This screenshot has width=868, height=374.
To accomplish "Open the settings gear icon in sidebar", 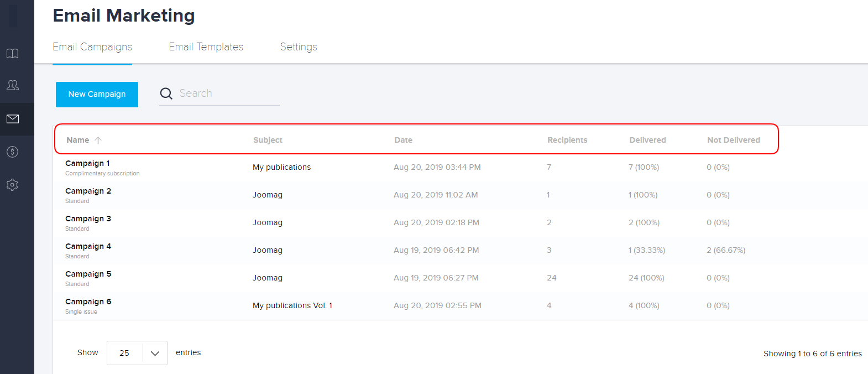I will tap(13, 185).
